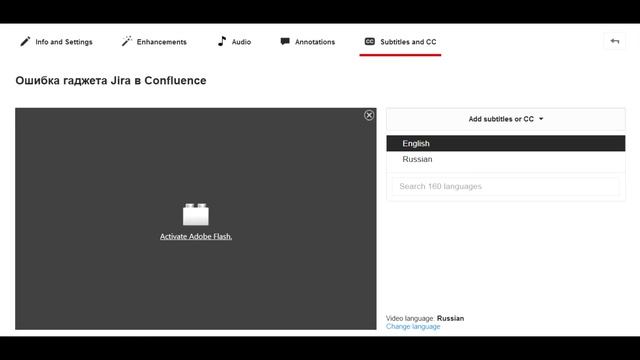Click the Search 160 languages field
Screen dimensions: 640x360
coord(506,187)
